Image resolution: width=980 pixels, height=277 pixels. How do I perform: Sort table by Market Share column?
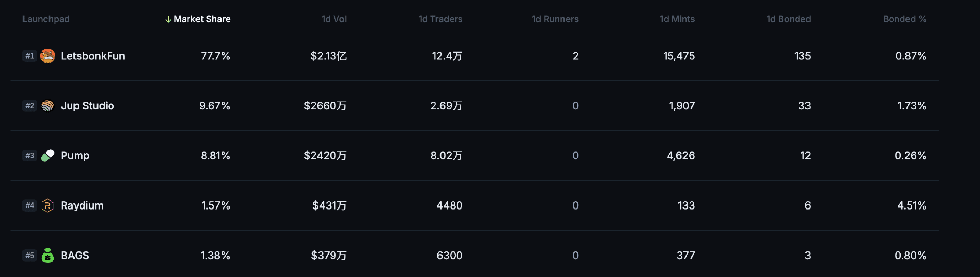tap(202, 19)
